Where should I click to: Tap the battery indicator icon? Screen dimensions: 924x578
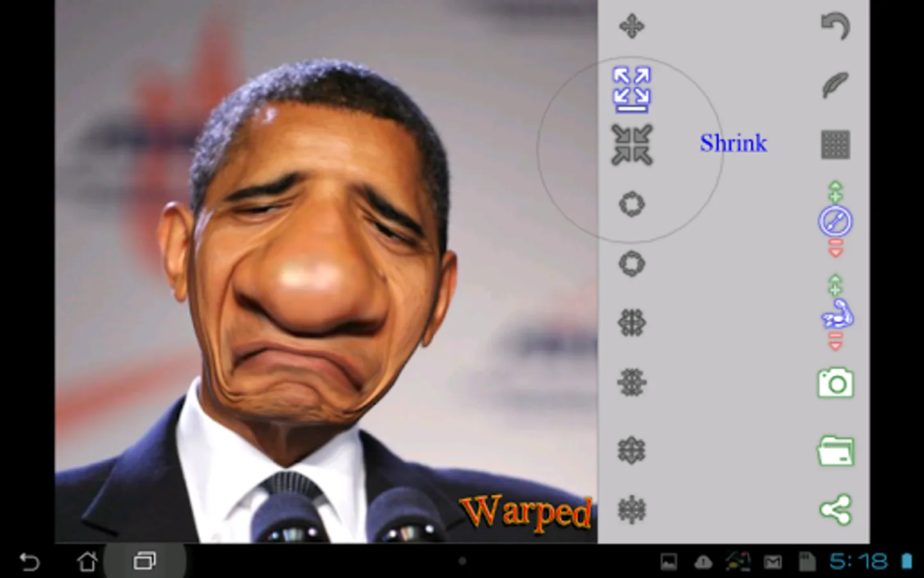907,562
